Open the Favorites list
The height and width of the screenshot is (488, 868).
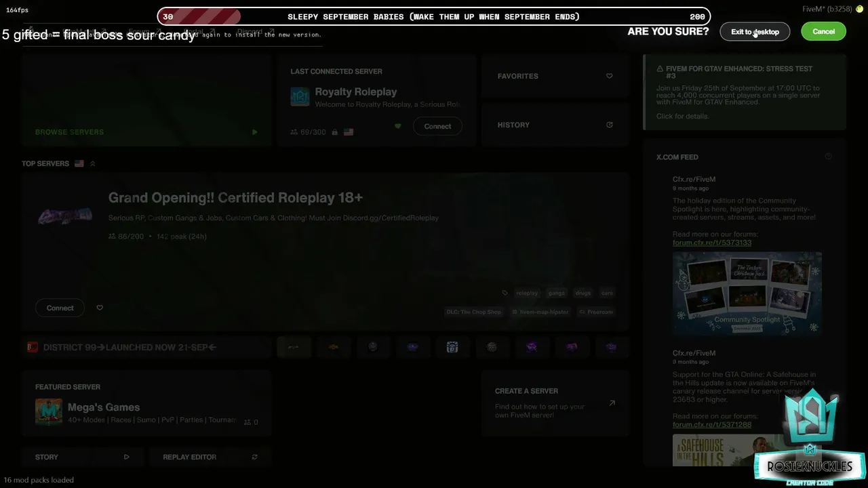click(x=555, y=76)
